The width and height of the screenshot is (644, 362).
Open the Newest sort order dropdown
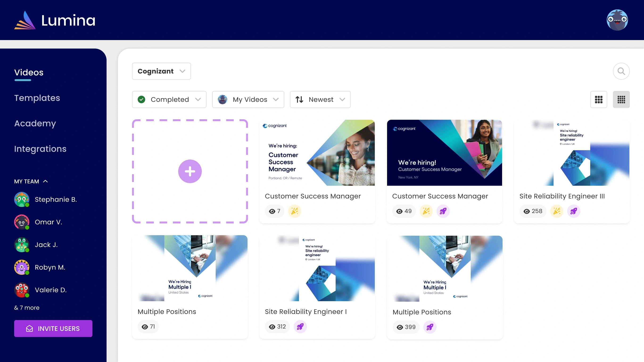click(320, 99)
